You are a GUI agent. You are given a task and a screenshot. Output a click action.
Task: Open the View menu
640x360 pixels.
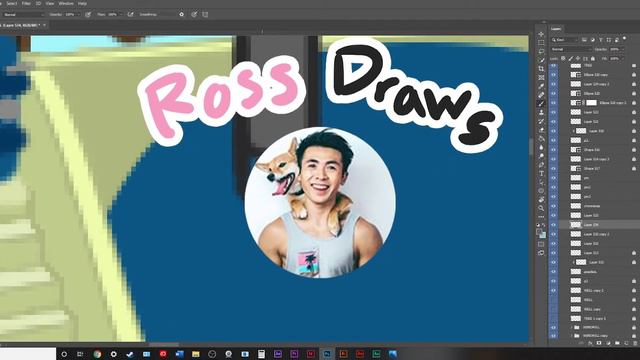(x=50, y=3)
